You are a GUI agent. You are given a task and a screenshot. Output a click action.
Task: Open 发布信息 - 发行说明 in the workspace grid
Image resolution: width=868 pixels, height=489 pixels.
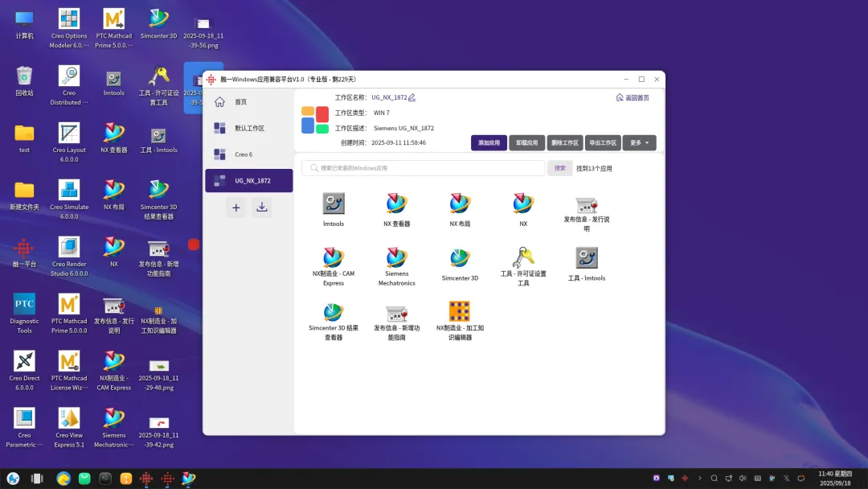coord(586,212)
